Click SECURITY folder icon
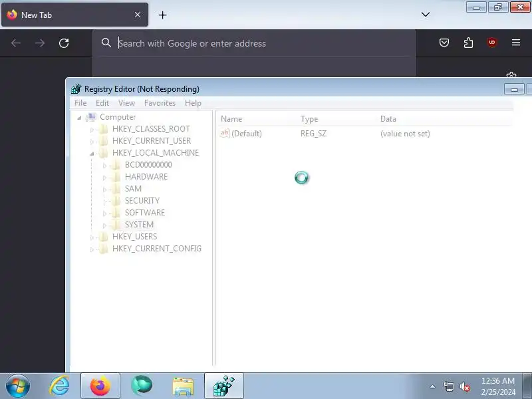532x399 pixels. click(x=116, y=201)
